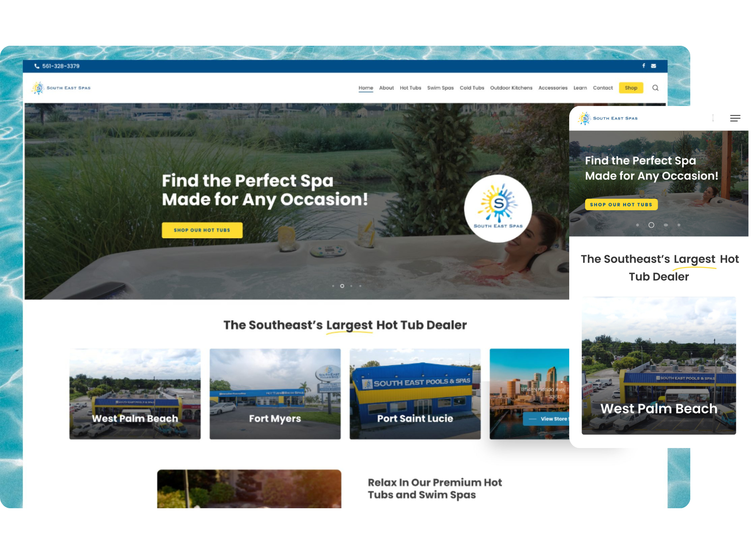Select the third desktop slider dot
756x554 pixels.
pos(351,286)
